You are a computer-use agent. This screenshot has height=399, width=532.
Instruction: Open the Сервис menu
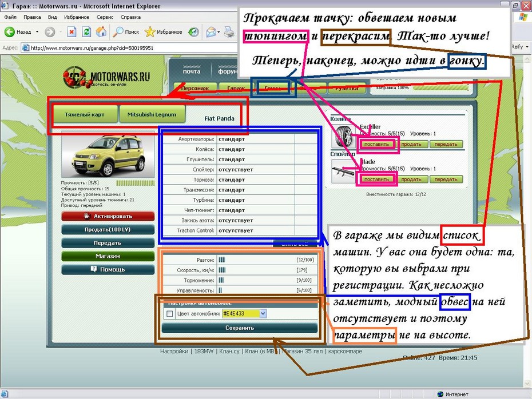(x=105, y=17)
